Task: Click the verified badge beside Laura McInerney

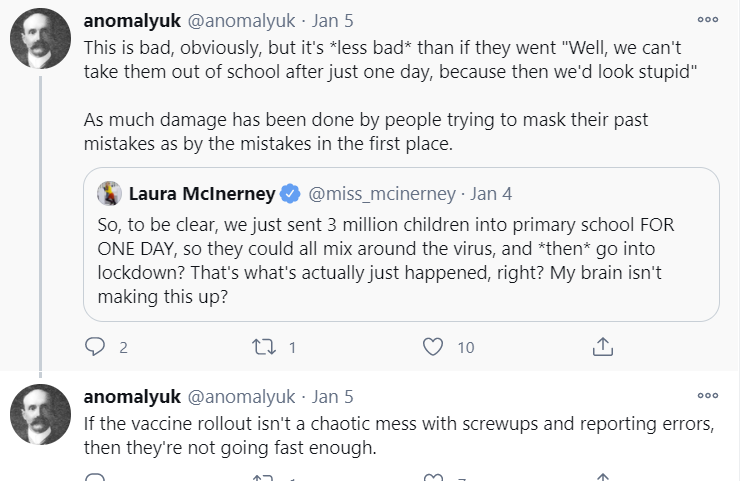Action: click(x=290, y=192)
